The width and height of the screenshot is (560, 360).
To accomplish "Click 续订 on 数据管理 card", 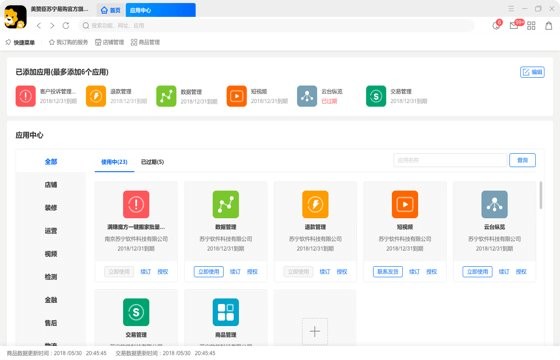I will [235, 272].
